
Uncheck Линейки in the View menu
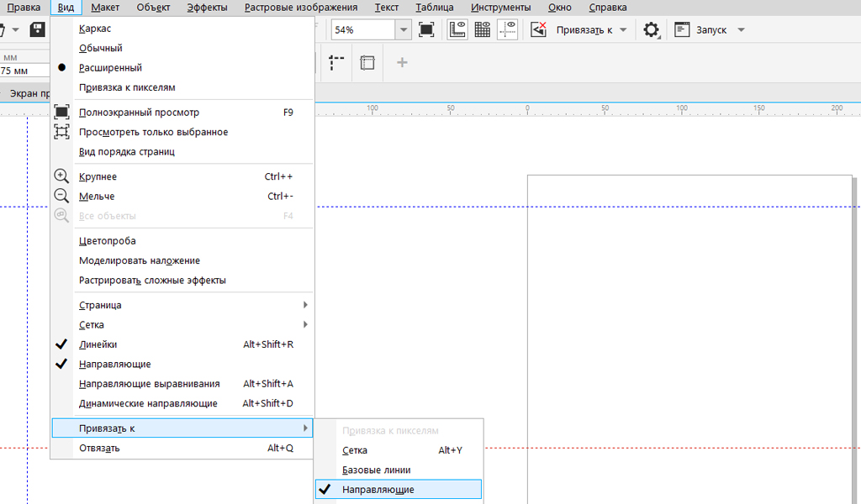[x=98, y=344]
